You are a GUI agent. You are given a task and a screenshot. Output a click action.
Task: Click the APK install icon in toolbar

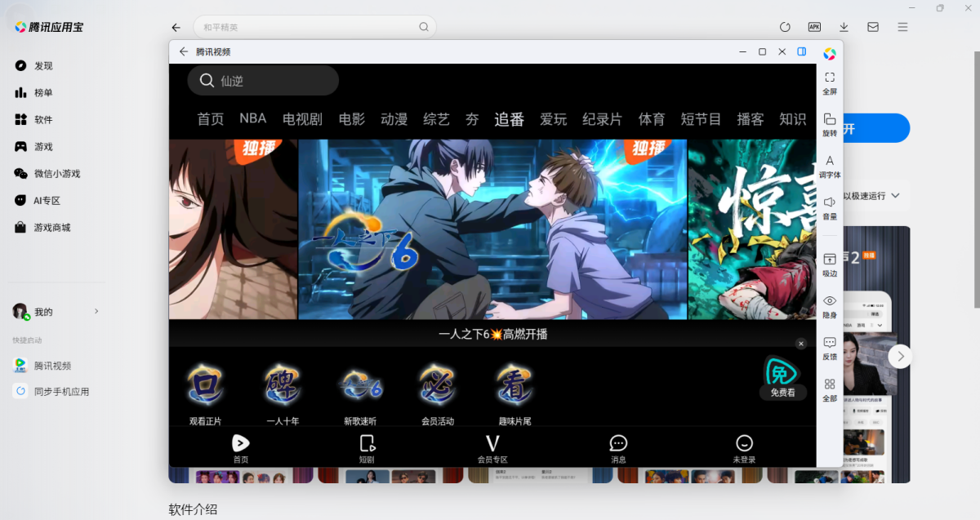point(814,27)
